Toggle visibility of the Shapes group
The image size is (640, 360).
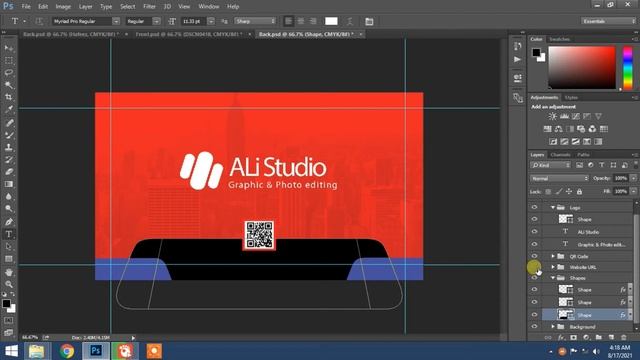pyautogui.click(x=534, y=278)
